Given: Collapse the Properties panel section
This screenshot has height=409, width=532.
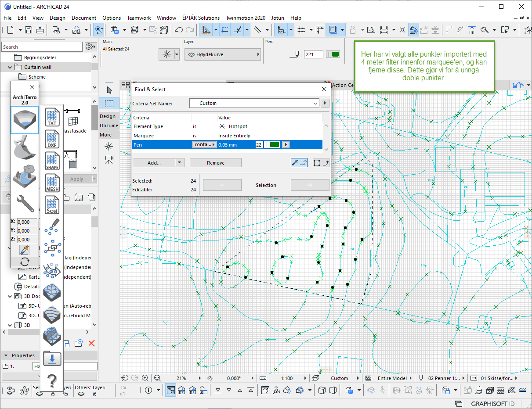Looking at the screenshot, I should click(x=6, y=355).
